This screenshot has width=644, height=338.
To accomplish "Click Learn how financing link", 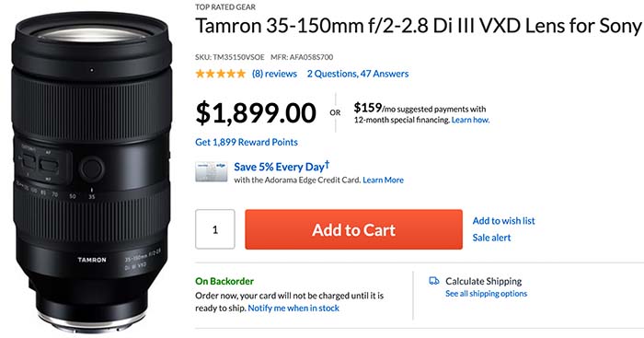I will [471, 120].
